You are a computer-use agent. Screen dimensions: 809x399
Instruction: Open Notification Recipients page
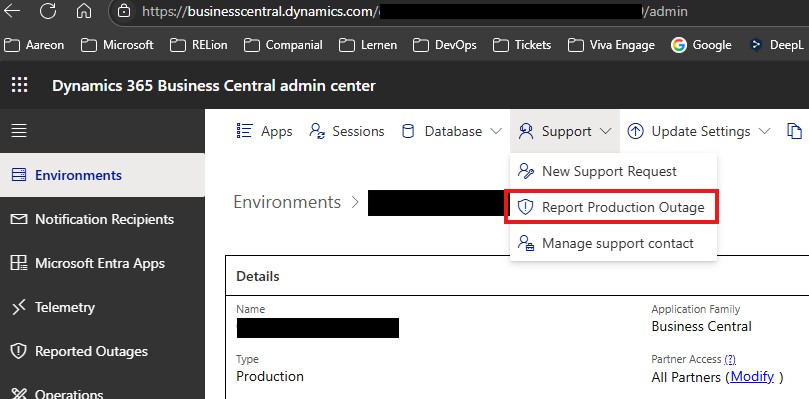(102, 219)
